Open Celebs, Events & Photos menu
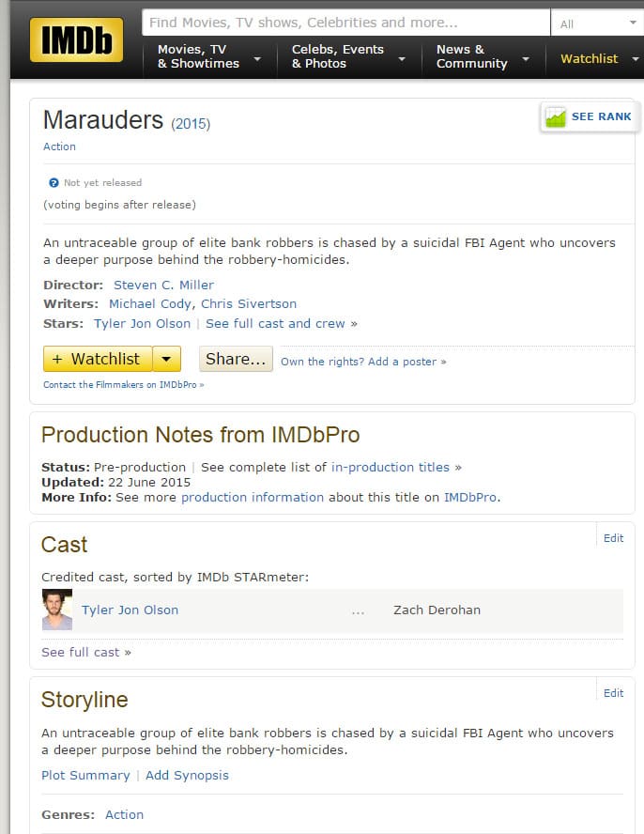Screen dimensions: 644x834 click(338, 56)
